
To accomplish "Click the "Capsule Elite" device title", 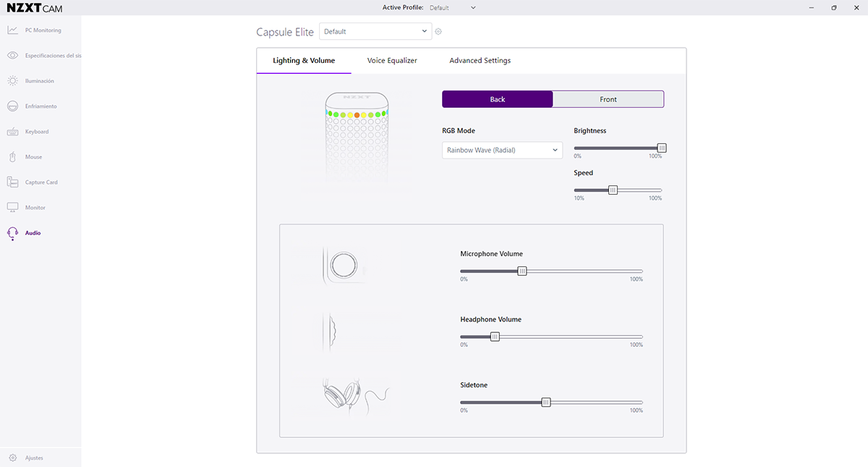I will coord(285,32).
